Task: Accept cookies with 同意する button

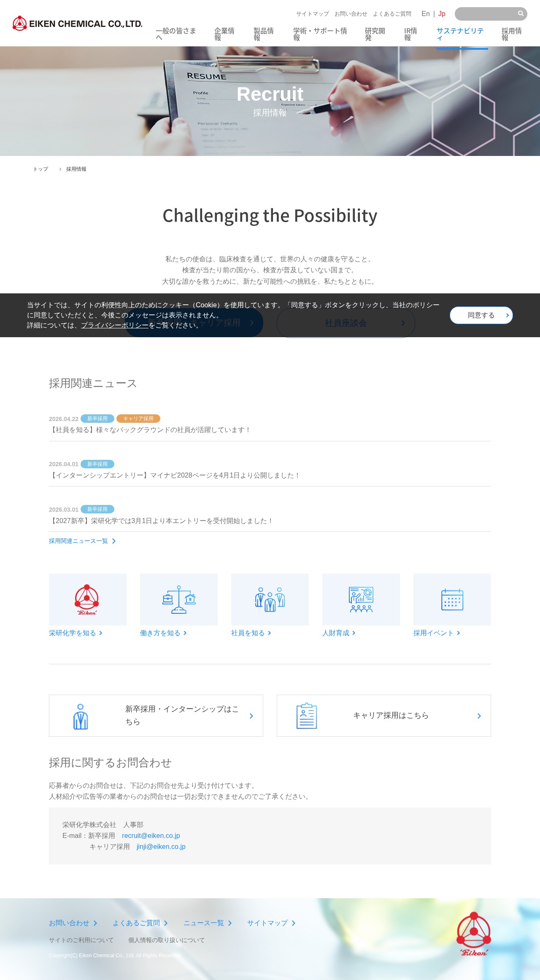Action: pyautogui.click(x=481, y=315)
